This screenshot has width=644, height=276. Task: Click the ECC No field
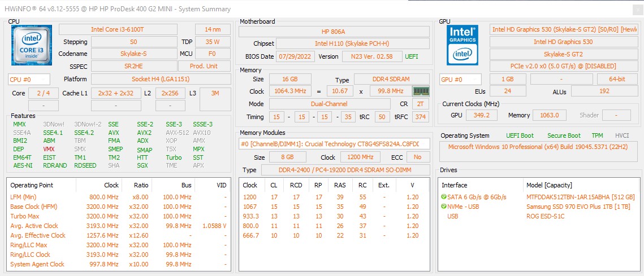418,157
